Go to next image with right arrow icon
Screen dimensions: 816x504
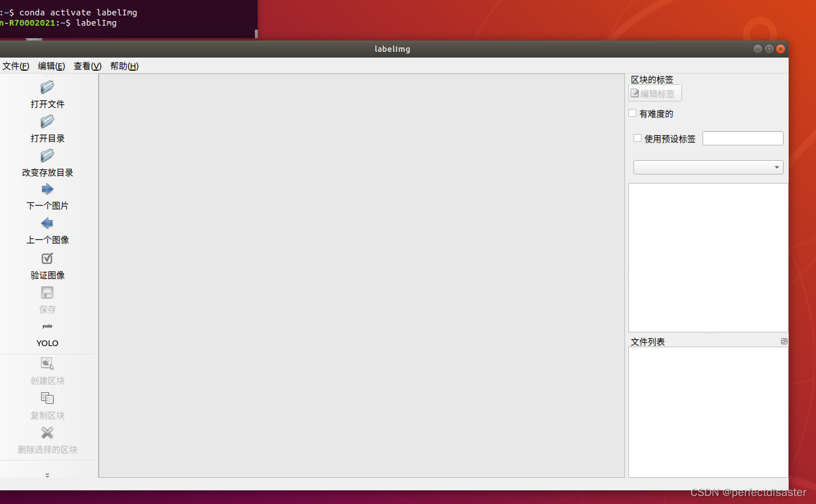pyautogui.click(x=47, y=189)
